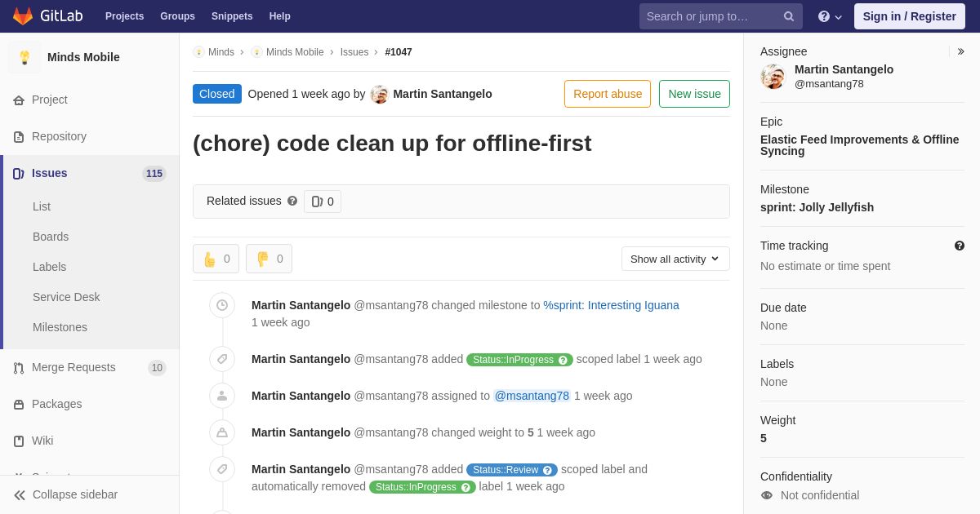Click the Not confidential eye icon

click(x=766, y=495)
